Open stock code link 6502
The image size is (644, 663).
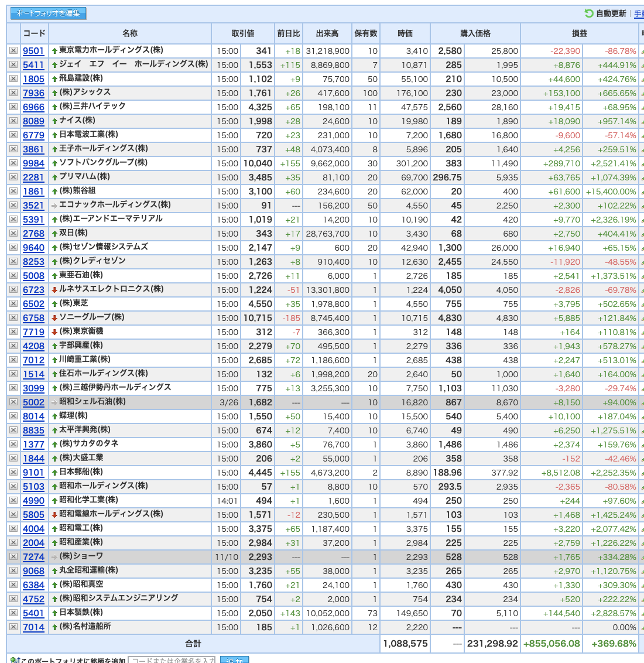(33, 303)
